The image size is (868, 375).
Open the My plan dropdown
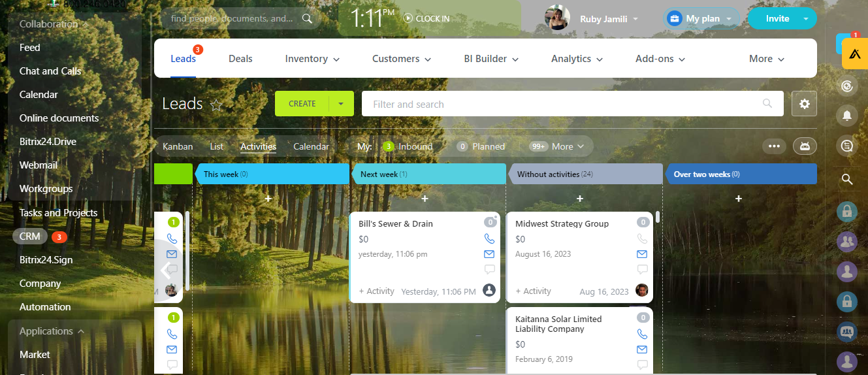[x=702, y=18]
